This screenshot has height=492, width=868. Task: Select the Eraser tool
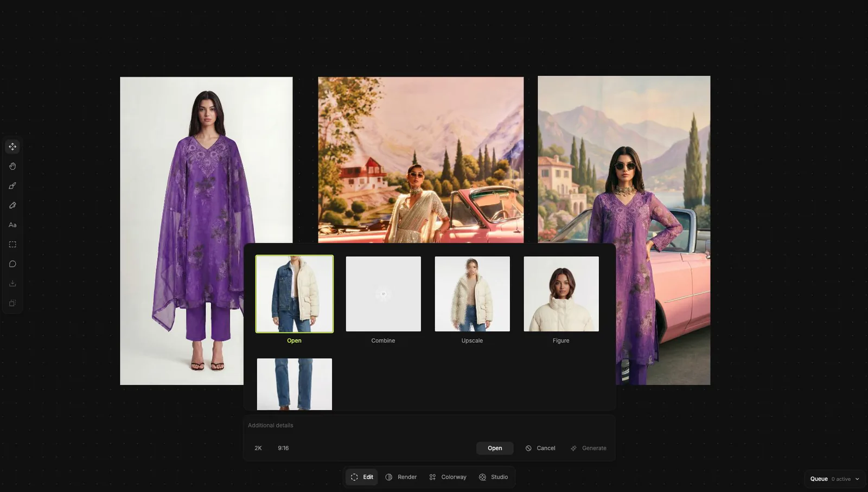point(12,205)
